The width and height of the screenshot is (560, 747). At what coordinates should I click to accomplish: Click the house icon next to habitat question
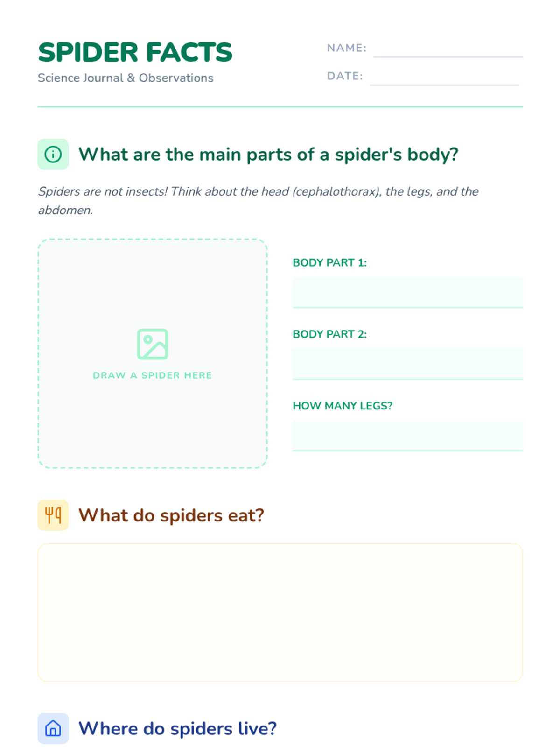[53, 728]
